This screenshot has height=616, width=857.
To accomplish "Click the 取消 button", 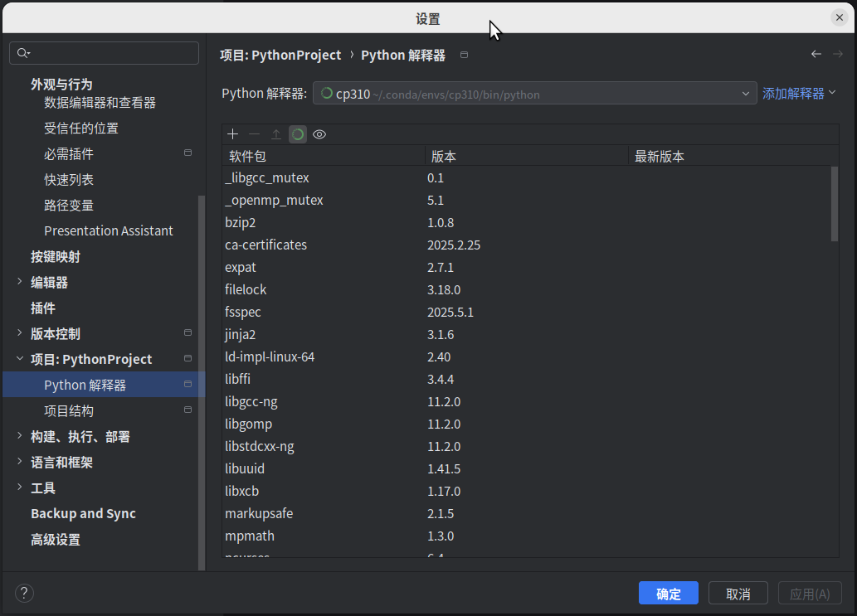I will coord(738,594).
